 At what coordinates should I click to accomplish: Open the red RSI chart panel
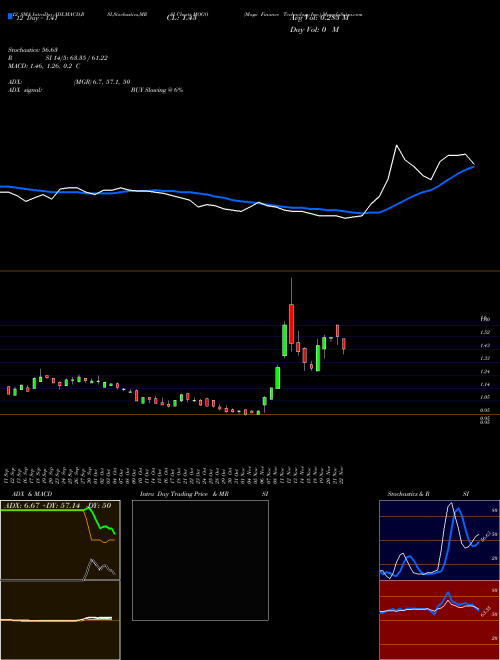click(x=439, y=620)
